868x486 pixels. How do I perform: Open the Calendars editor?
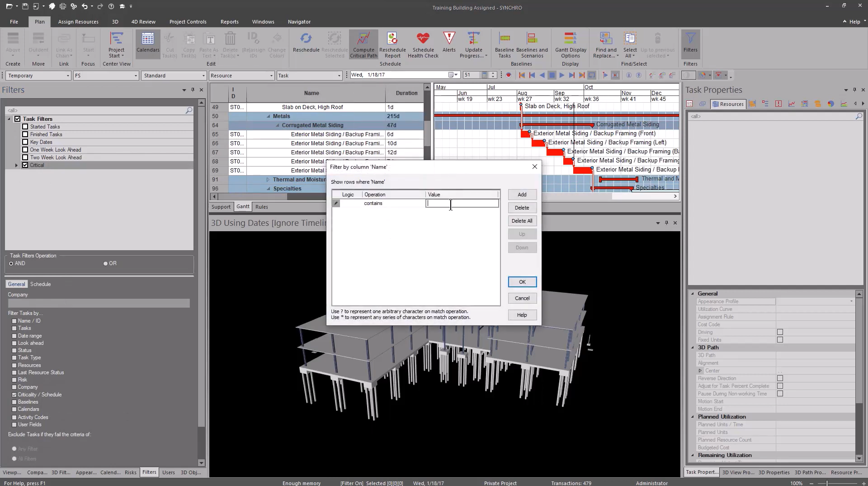coord(147,43)
